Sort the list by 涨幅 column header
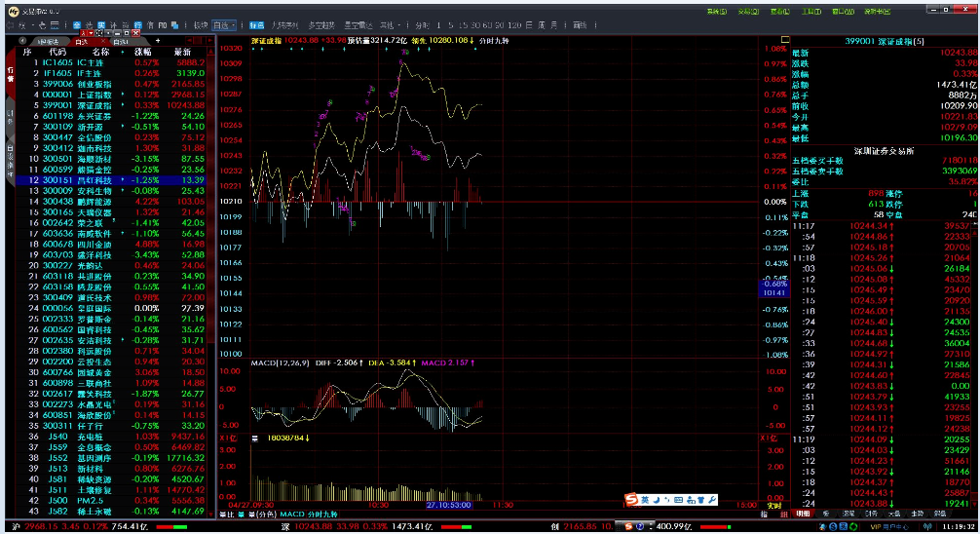 [x=143, y=52]
